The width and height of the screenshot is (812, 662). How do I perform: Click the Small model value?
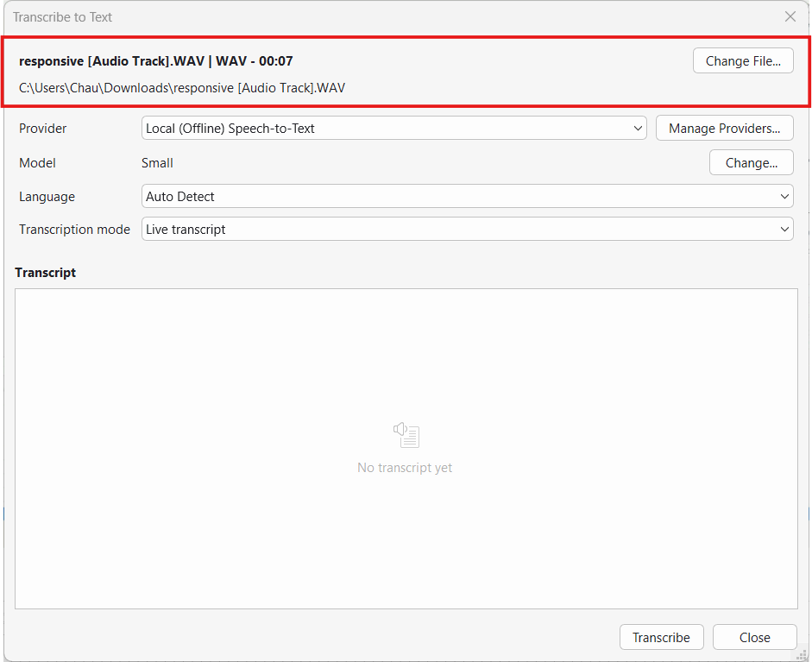(x=157, y=162)
